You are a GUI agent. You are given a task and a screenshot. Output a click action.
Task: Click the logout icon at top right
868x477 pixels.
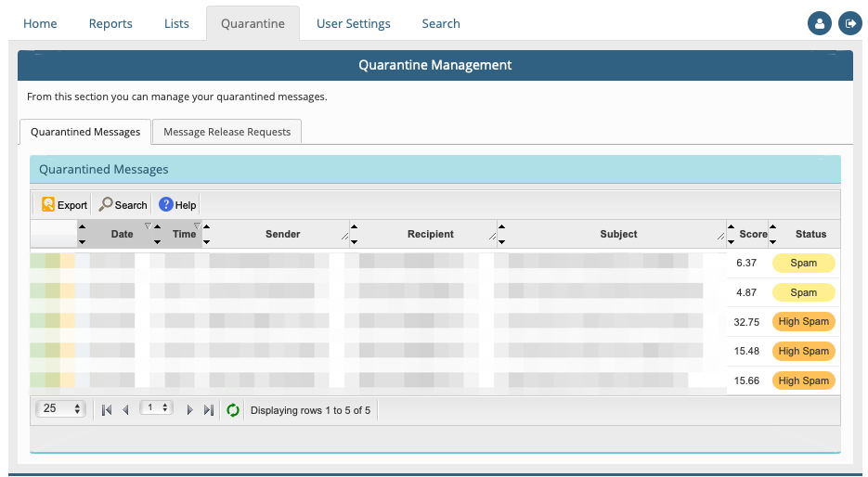[x=849, y=24]
